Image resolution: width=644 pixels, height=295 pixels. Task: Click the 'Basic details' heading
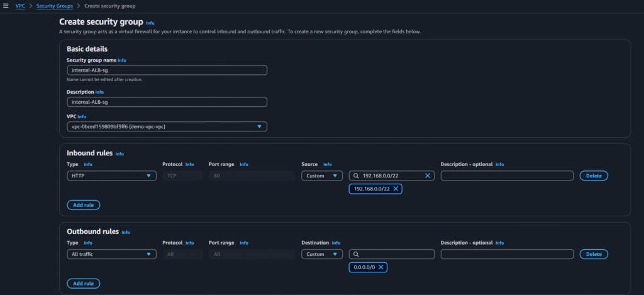(87, 49)
